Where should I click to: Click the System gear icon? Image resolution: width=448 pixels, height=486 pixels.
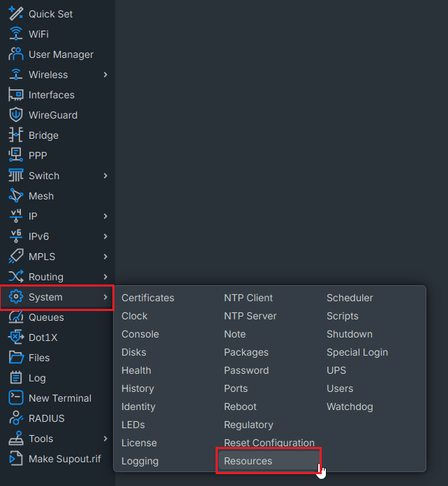point(16,297)
